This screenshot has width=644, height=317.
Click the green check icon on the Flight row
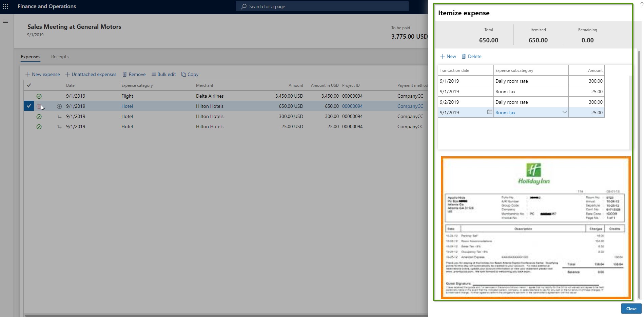(39, 96)
